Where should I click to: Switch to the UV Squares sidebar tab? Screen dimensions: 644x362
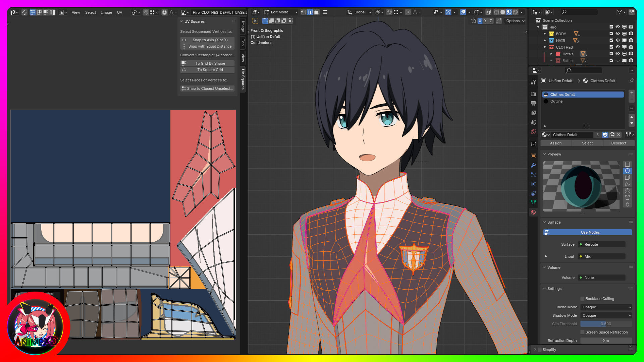[243, 79]
